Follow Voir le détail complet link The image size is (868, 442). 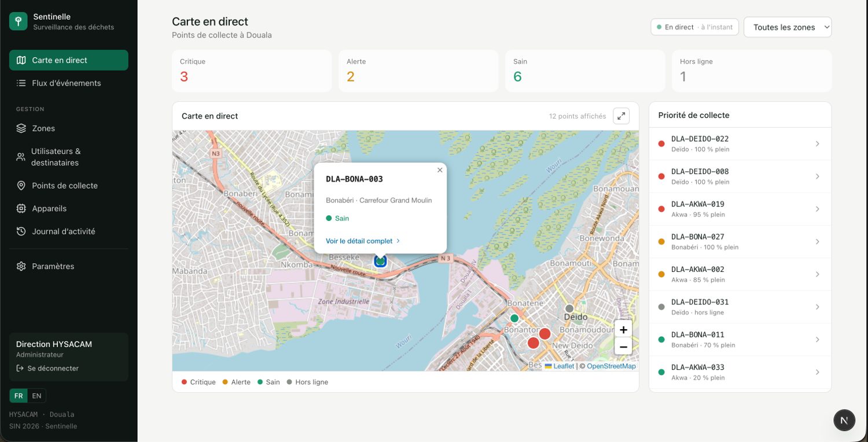(363, 241)
